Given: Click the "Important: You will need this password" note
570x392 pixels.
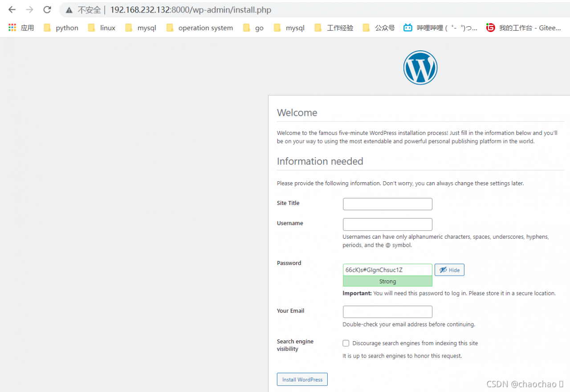Looking at the screenshot, I should [x=449, y=293].
